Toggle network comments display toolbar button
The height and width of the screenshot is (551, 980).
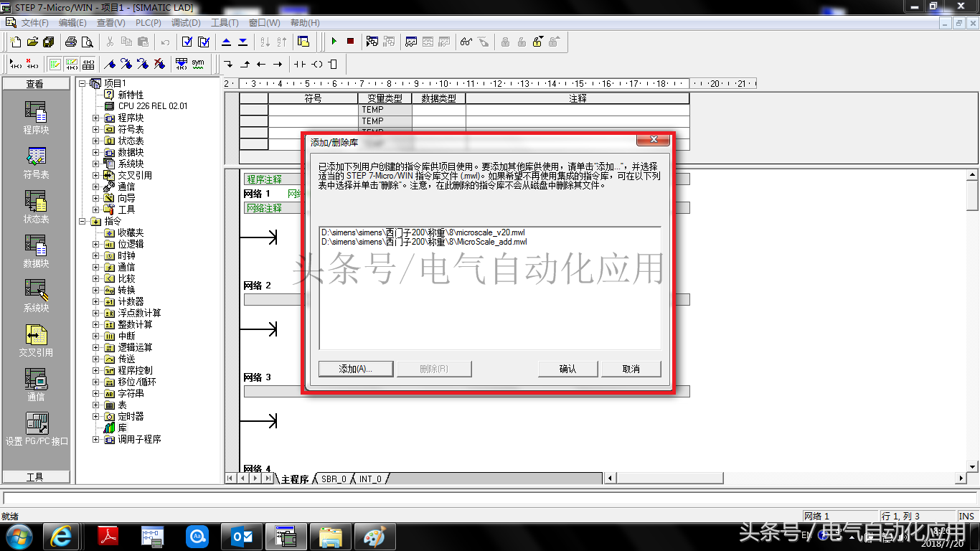click(71, 64)
